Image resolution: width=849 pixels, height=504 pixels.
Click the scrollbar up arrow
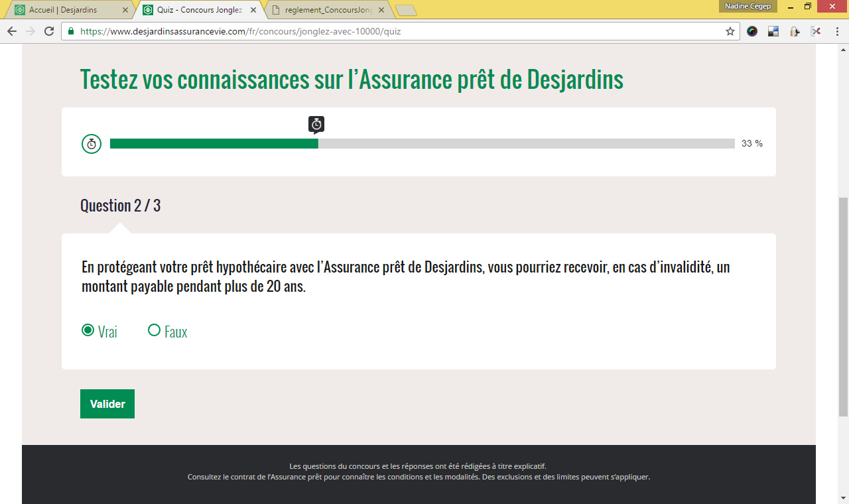(x=843, y=50)
